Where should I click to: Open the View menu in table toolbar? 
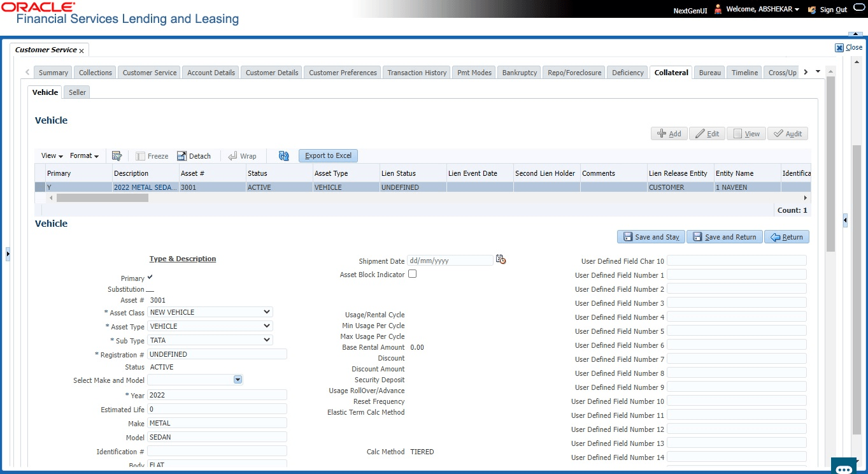[52, 156]
